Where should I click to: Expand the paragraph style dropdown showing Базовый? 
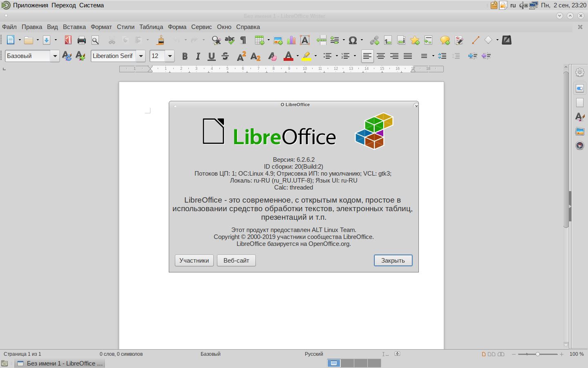pos(55,56)
